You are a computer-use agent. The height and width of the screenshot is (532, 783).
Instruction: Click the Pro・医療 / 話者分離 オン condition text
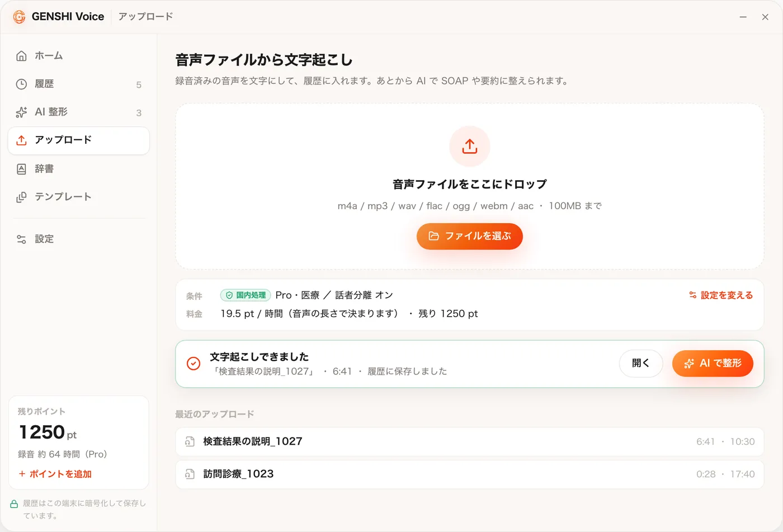coord(334,295)
